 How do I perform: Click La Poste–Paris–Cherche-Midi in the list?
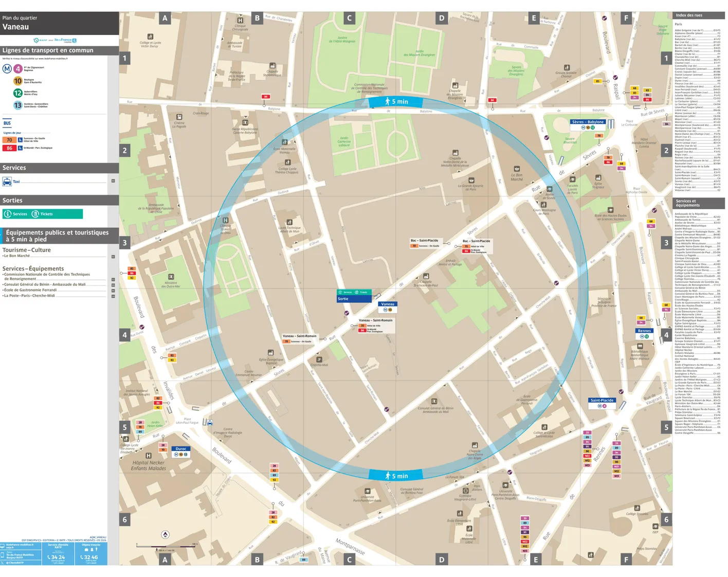pyautogui.click(x=29, y=296)
